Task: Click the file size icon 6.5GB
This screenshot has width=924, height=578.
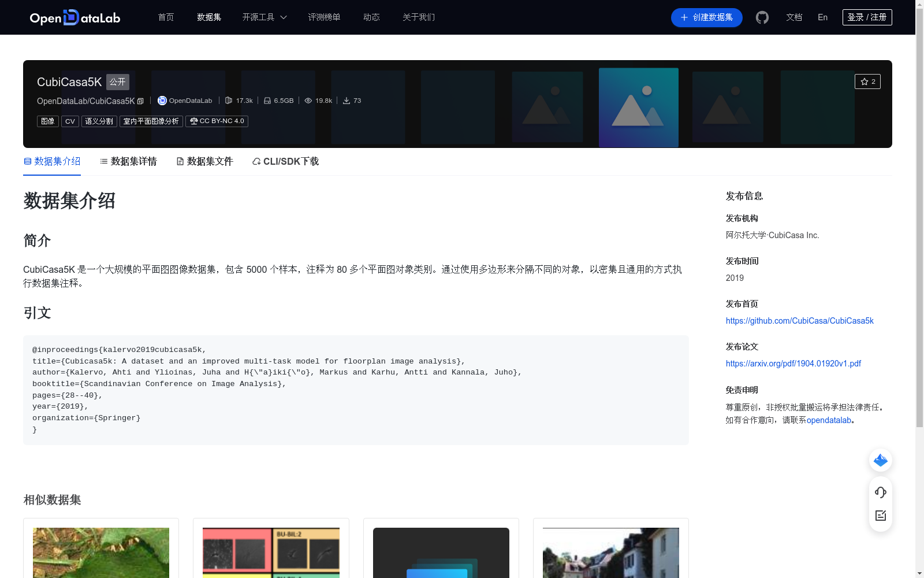Action: click(x=267, y=101)
